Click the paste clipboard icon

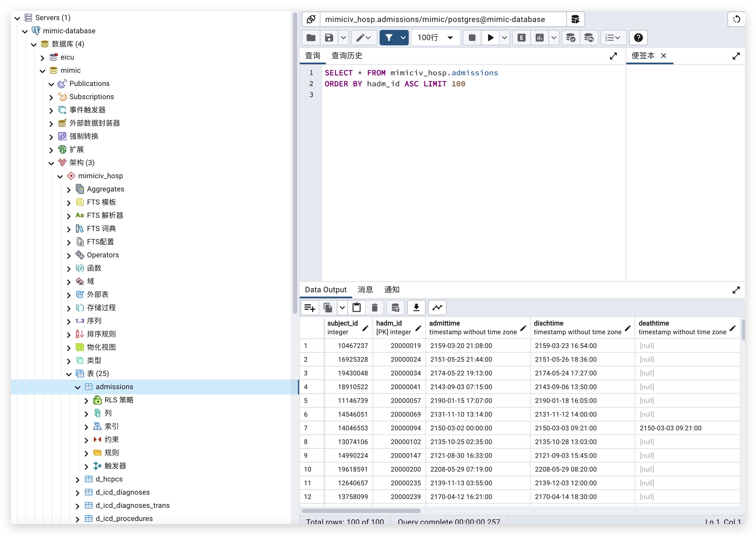(x=357, y=308)
